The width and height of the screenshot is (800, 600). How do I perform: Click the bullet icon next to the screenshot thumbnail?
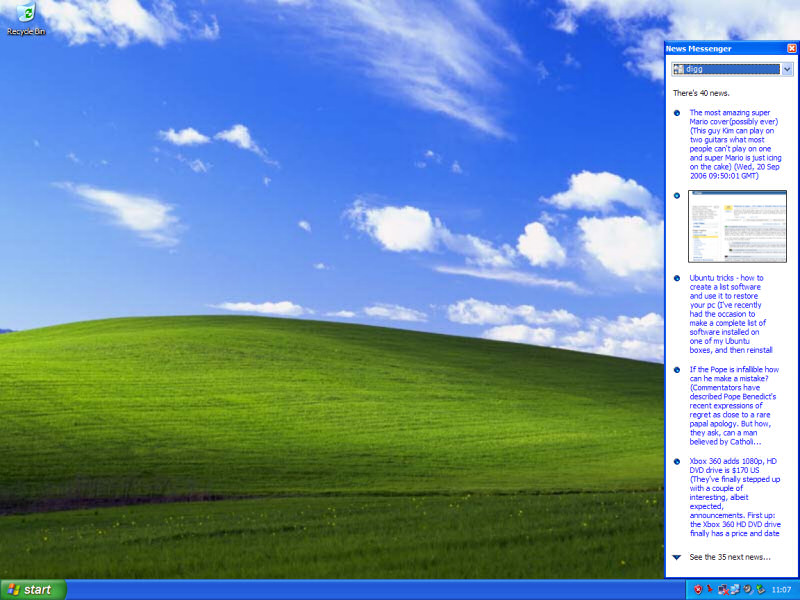click(677, 195)
